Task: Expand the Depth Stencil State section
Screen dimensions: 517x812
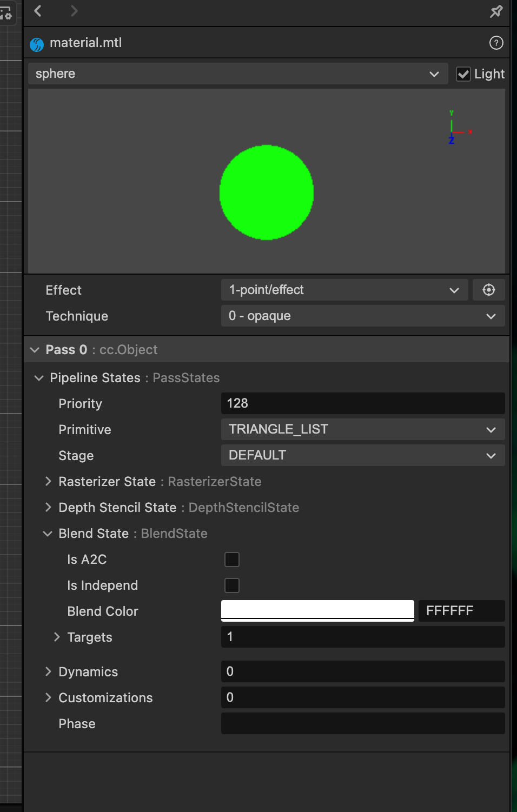Action: 49,508
